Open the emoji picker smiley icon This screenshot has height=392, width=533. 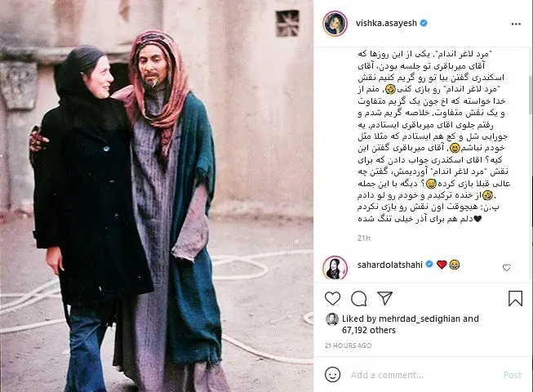point(332,375)
